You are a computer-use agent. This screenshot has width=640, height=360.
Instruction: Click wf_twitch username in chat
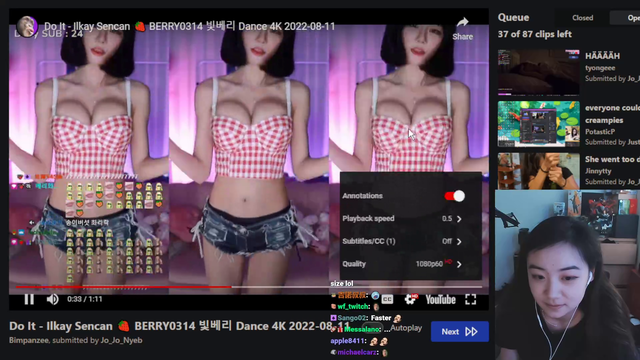click(353, 307)
